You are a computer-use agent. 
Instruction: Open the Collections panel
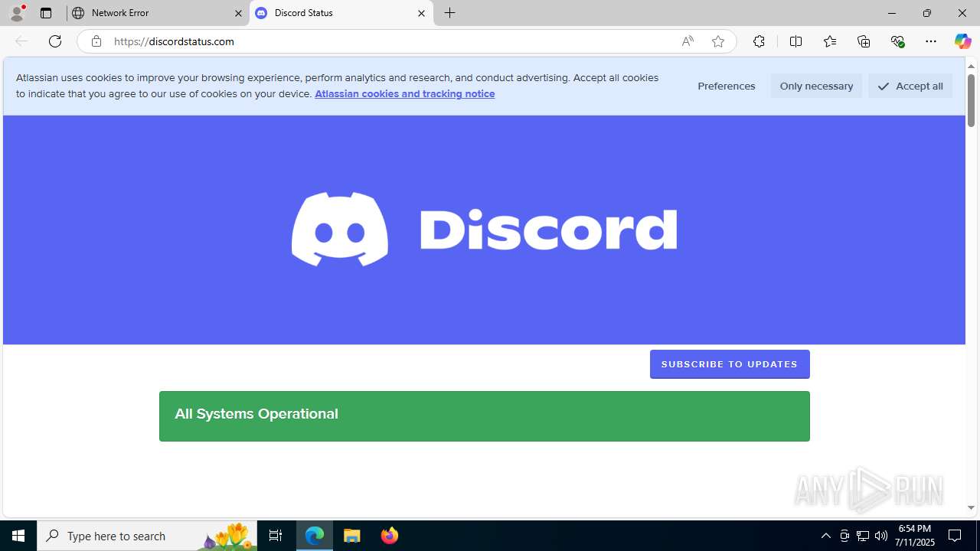tap(864, 41)
